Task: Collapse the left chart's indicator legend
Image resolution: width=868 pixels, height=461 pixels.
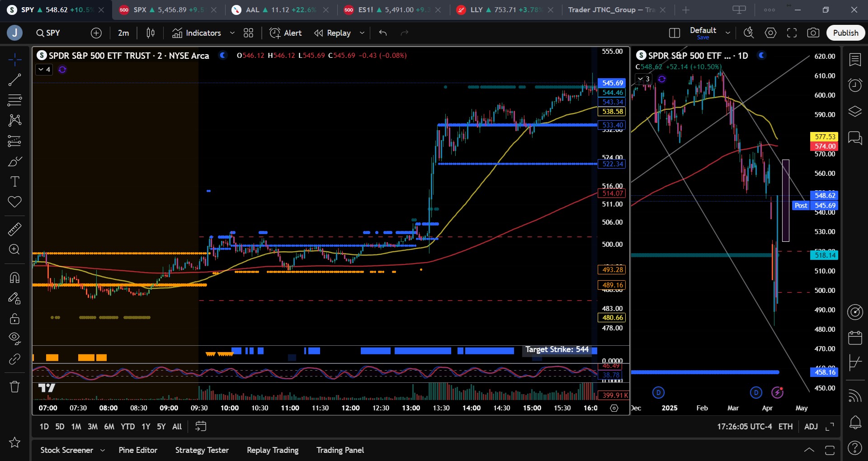Action: [44, 70]
